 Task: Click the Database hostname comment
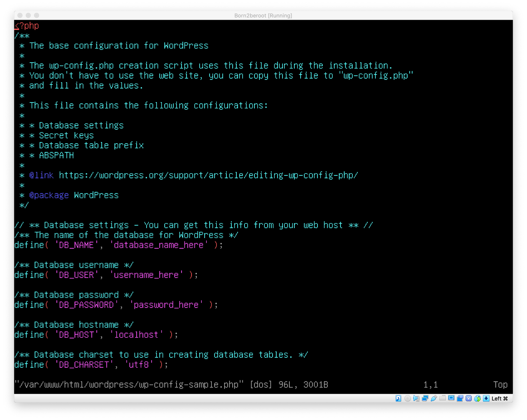tap(74, 325)
